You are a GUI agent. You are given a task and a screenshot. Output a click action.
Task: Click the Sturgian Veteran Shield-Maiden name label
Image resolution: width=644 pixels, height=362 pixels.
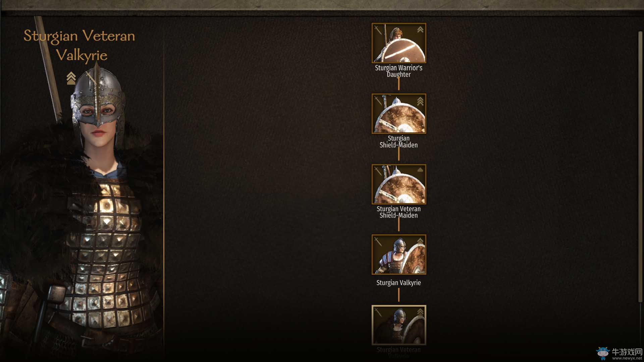tap(399, 212)
